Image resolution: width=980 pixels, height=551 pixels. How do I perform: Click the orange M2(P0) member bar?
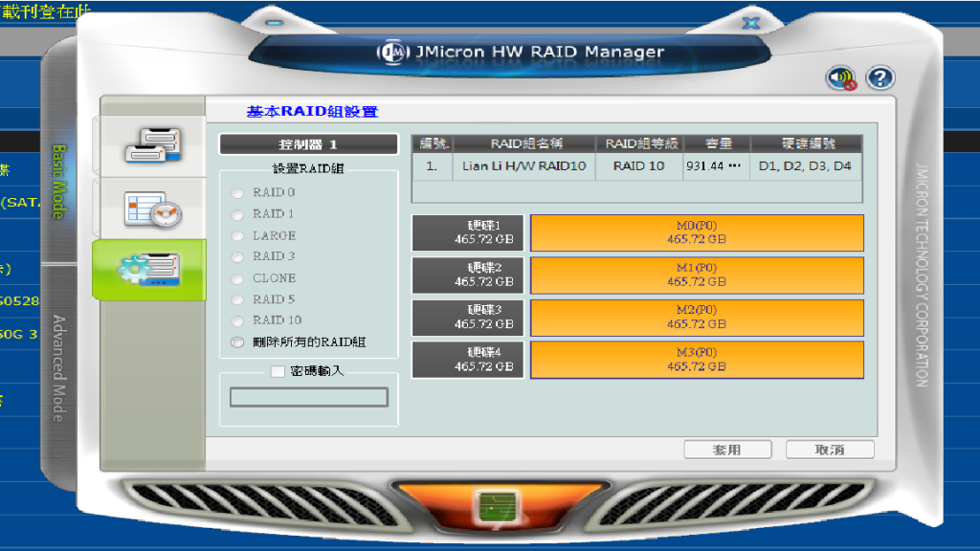[697, 318]
